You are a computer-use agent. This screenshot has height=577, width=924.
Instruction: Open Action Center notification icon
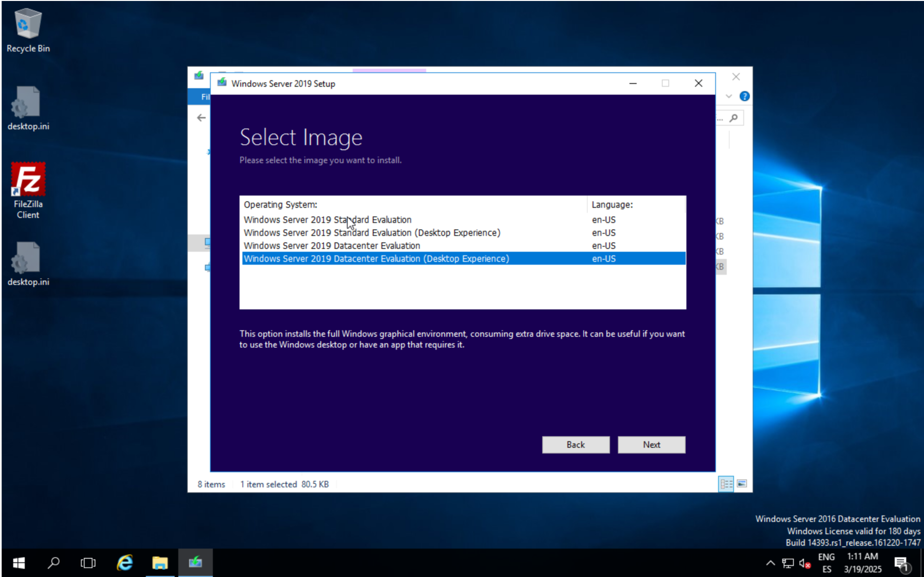[901, 563]
